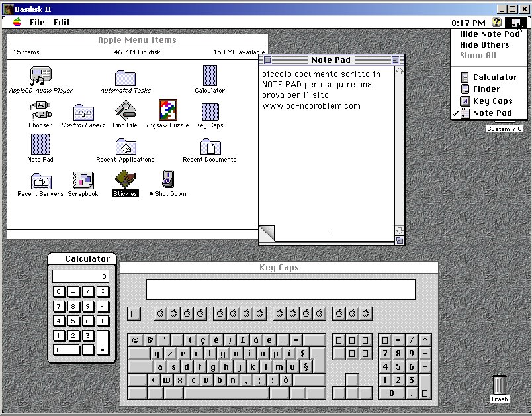The height and width of the screenshot is (416, 532).
Task: Select checked Note Pad in application menu
Action: click(x=492, y=113)
